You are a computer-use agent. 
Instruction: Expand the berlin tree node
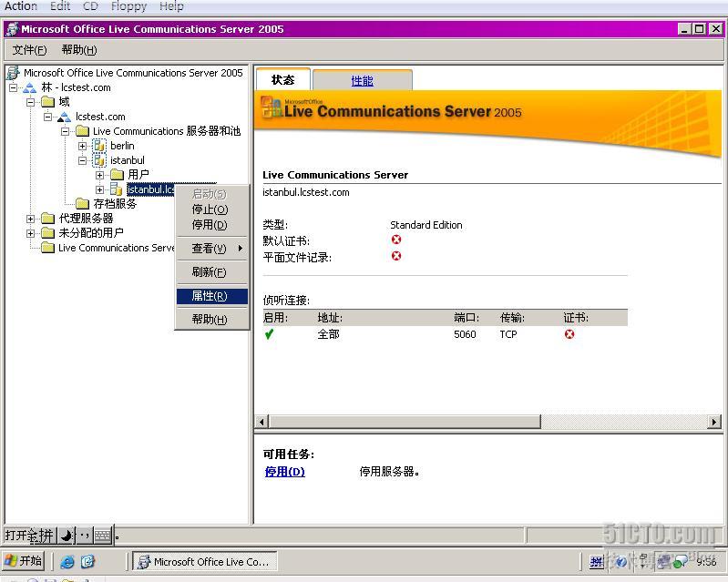coord(82,147)
